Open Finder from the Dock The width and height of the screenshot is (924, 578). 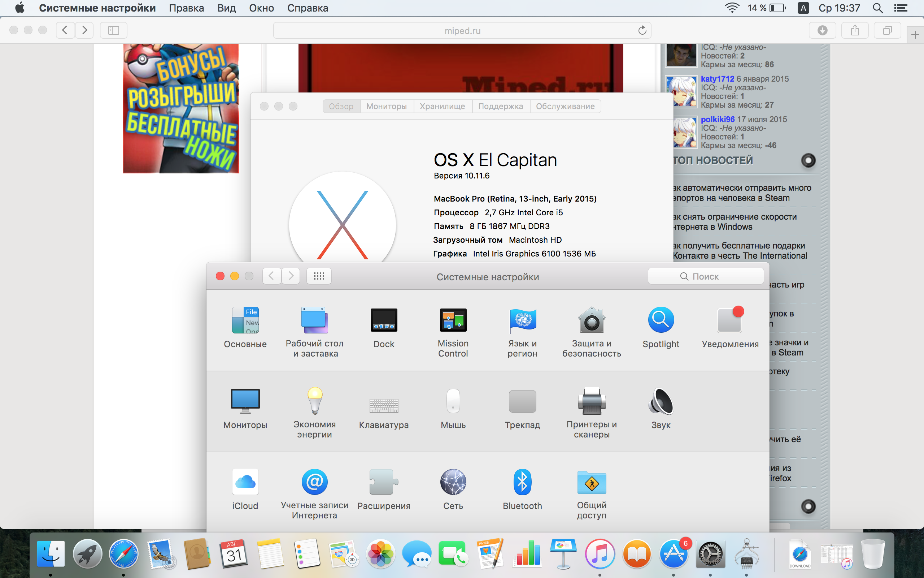click(51, 553)
